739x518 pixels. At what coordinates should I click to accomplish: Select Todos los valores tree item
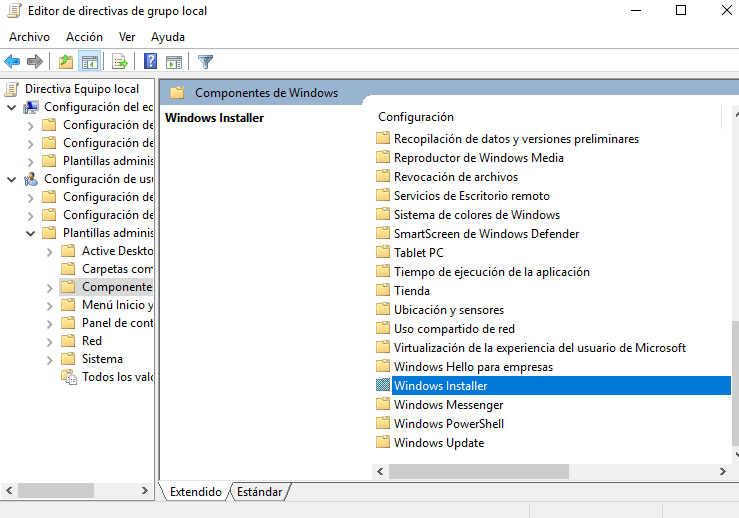(117, 377)
